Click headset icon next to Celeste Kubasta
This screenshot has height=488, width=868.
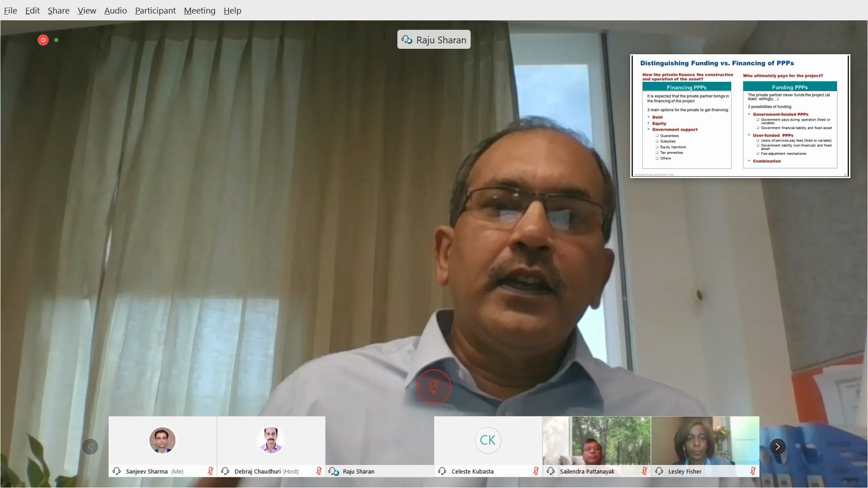click(x=442, y=471)
